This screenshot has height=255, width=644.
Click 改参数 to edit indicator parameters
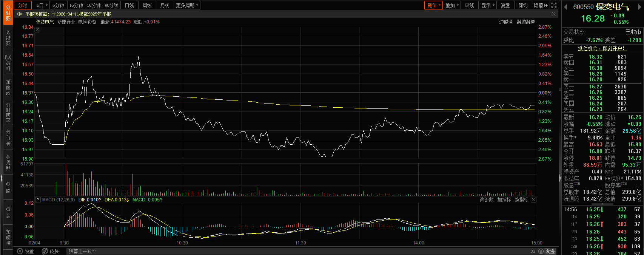click(487, 199)
